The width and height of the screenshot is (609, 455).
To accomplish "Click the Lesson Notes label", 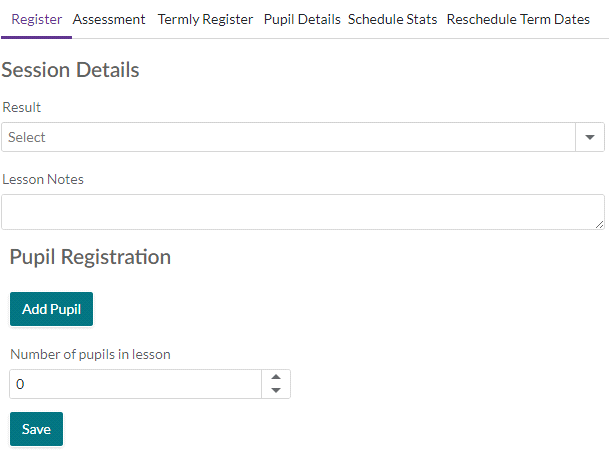I will [43, 179].
